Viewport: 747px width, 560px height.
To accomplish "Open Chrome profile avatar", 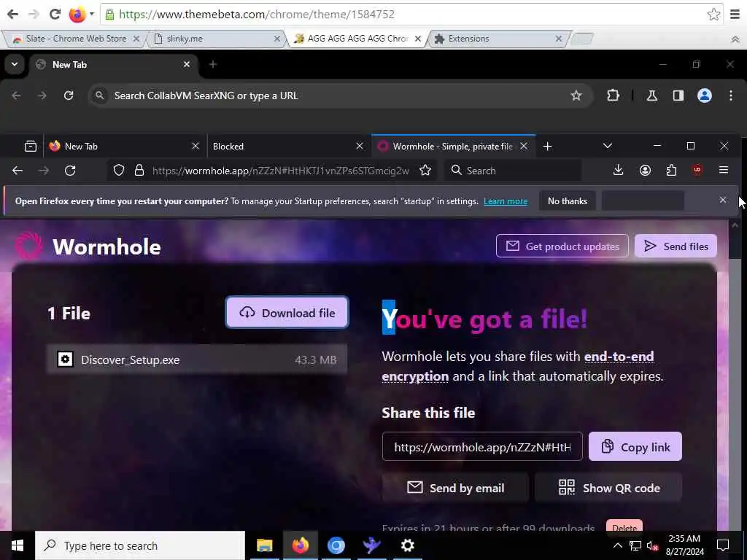I will click(x=705, y=96).
